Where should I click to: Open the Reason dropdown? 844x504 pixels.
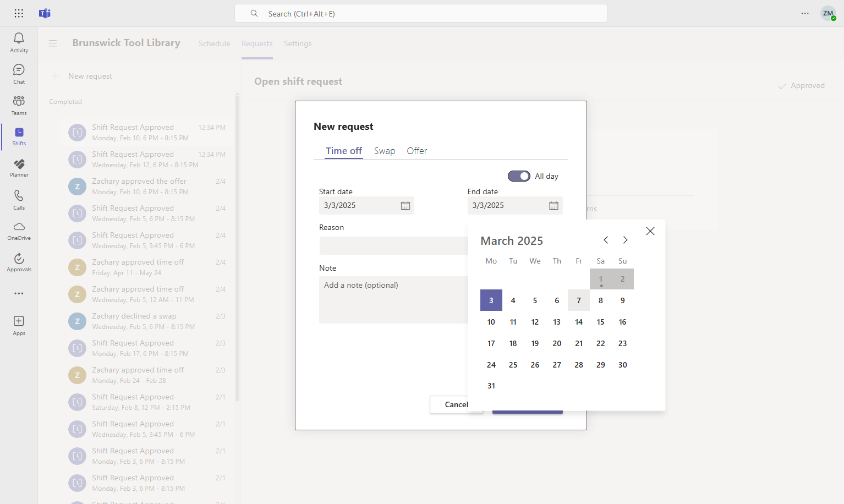[393, 245]
